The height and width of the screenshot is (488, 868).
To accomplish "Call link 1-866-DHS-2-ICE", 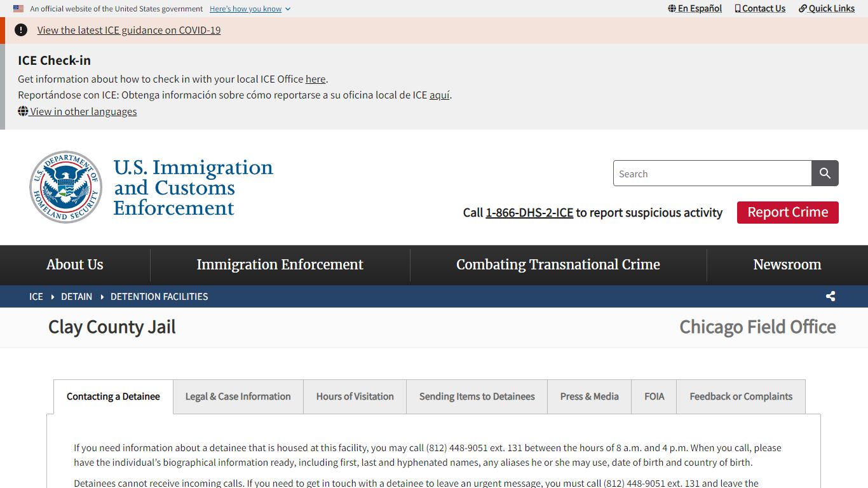I will click(529, 212).
